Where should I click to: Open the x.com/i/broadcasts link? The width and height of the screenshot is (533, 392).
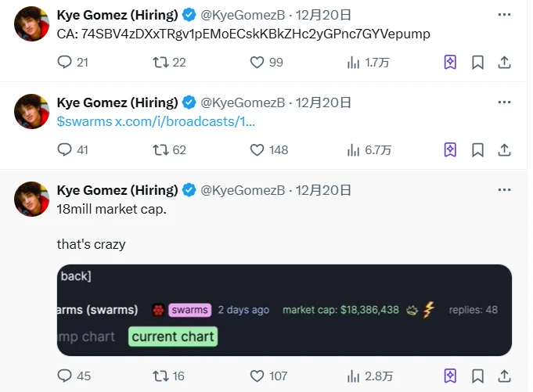point(185,121)
